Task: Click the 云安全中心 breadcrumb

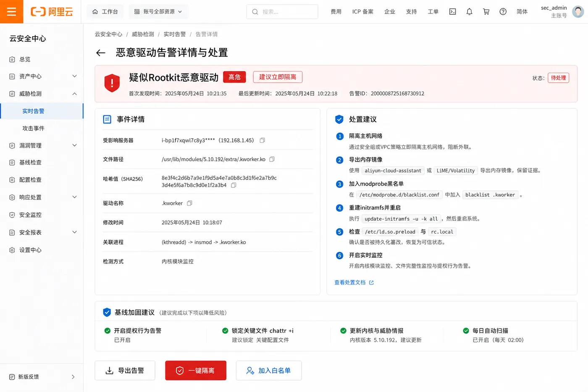Action: pos(108,34)
